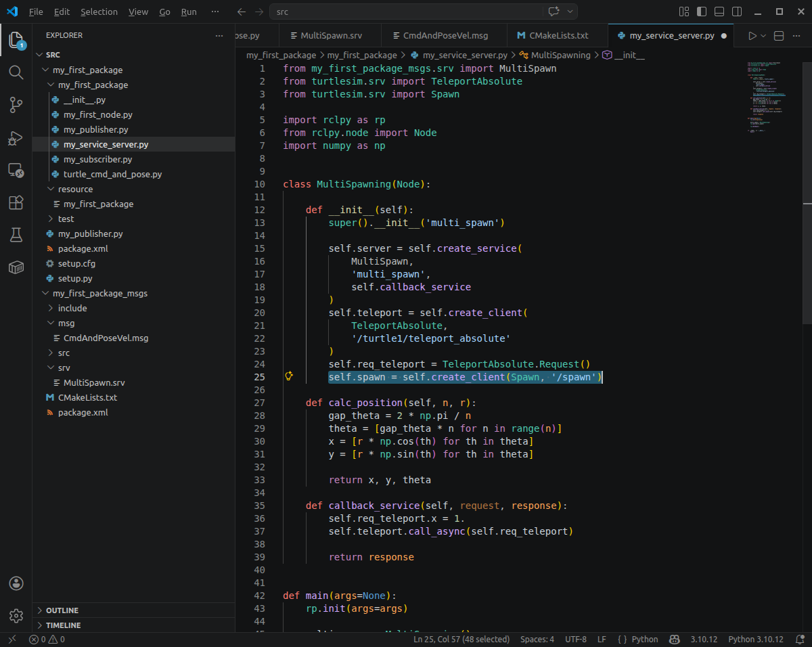Viewport: 812px width, 647px height.
Task: Collapse the my_first_package root folder
Action: point(133,70)
